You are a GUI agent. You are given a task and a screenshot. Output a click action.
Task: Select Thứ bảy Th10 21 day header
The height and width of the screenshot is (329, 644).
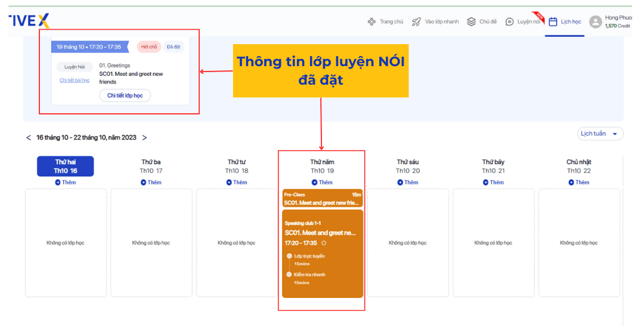coord(493,166)
